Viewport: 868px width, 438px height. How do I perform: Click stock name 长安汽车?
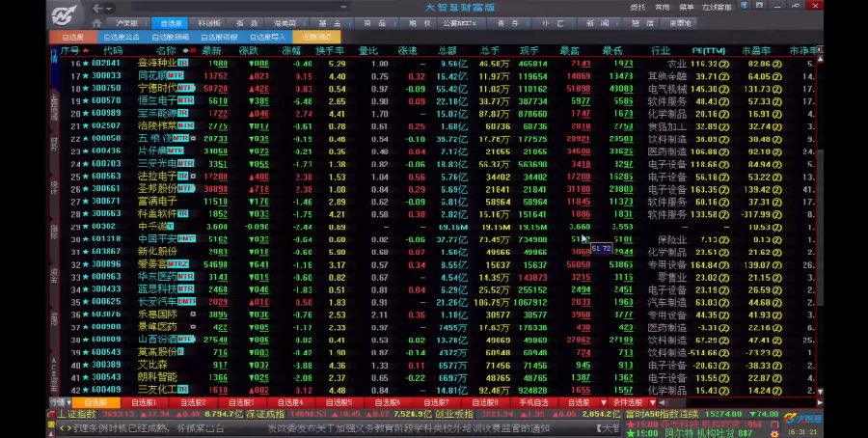(x=157, y=302)
